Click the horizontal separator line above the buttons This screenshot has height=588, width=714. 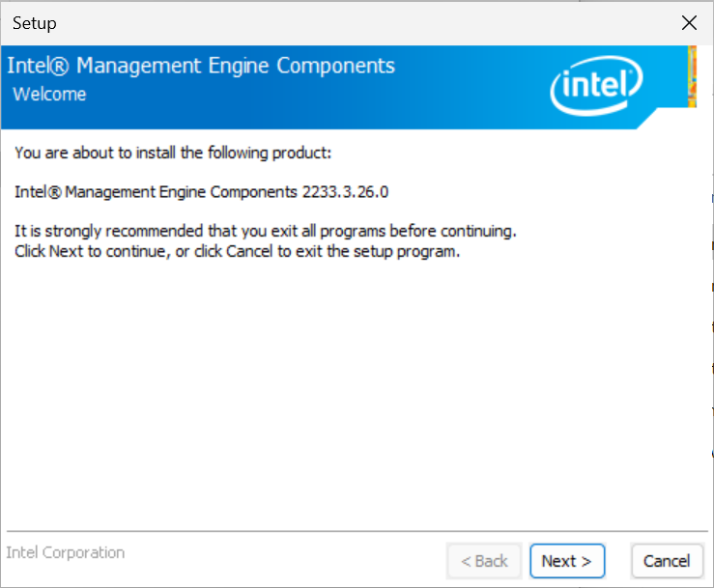(x=357, y=531)
